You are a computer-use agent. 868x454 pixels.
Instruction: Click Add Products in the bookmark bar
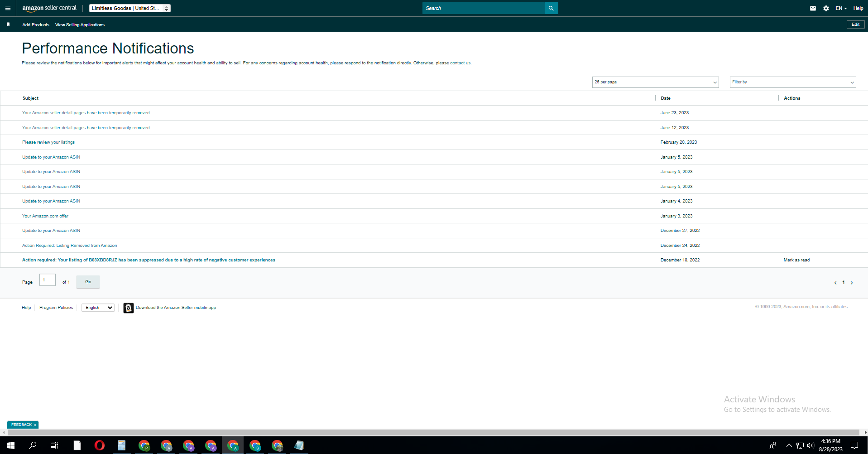pyautogui.click(x=36, y=25)
